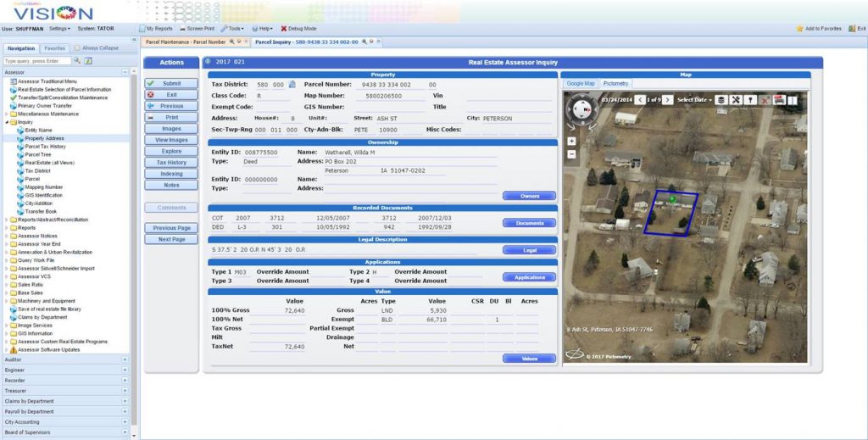The height and width of the screenshot is (440, 868).
Task: Click the map zoom in plus button
Action: tap(571, 141)
